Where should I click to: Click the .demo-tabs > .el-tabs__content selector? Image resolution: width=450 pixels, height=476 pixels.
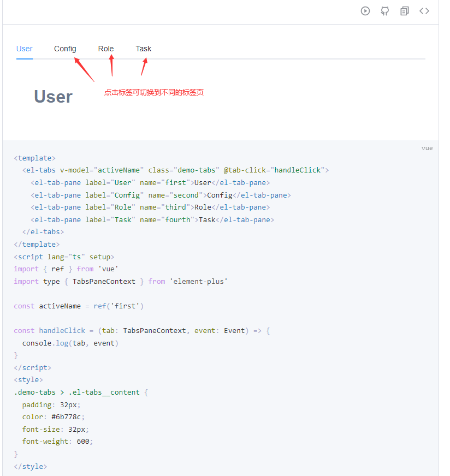tap(81, 392)
